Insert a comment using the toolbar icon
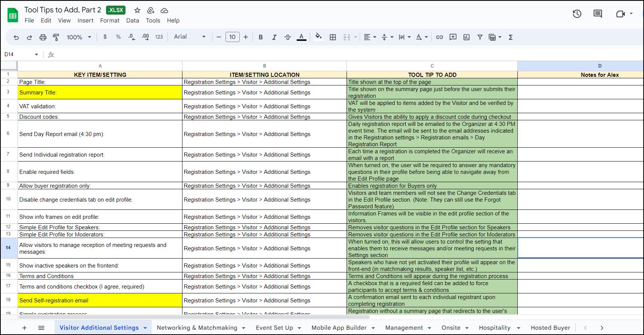The image size is (644, 335). 453,37
